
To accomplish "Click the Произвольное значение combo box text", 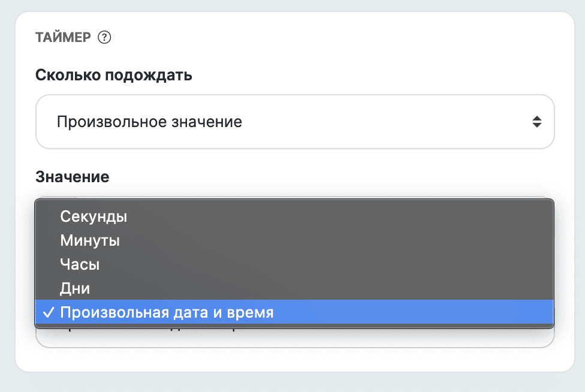I will 150,121.
